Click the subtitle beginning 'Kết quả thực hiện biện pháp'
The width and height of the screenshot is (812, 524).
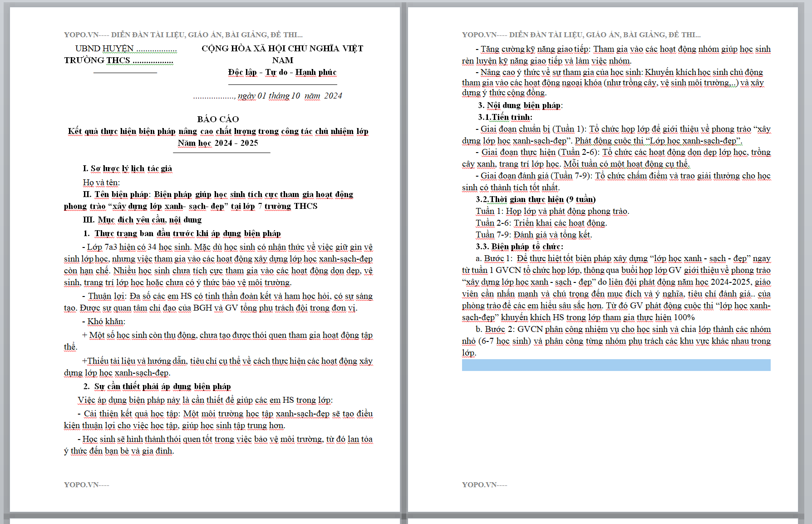pos(218,131)
